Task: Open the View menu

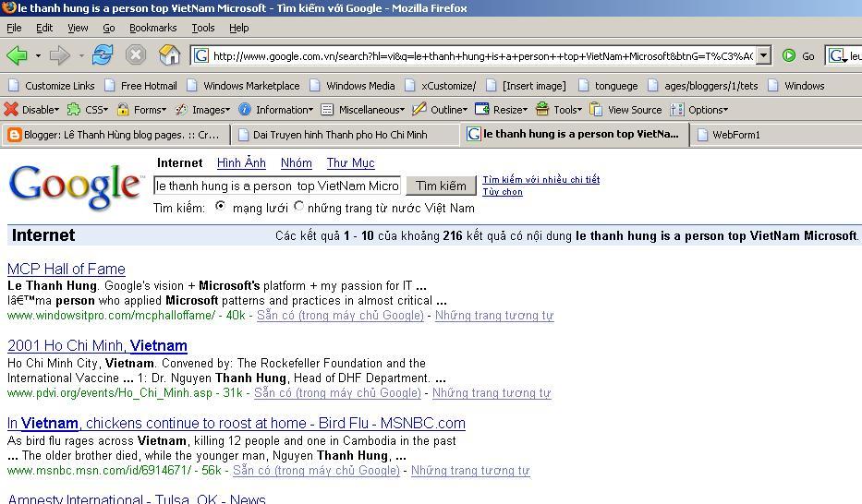Action: [78, 28]
